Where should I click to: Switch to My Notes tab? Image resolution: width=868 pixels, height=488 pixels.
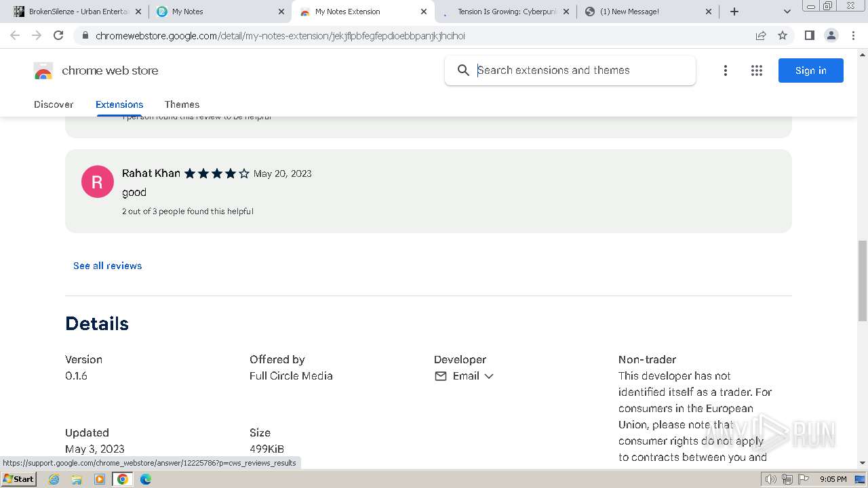coord(220,12)
